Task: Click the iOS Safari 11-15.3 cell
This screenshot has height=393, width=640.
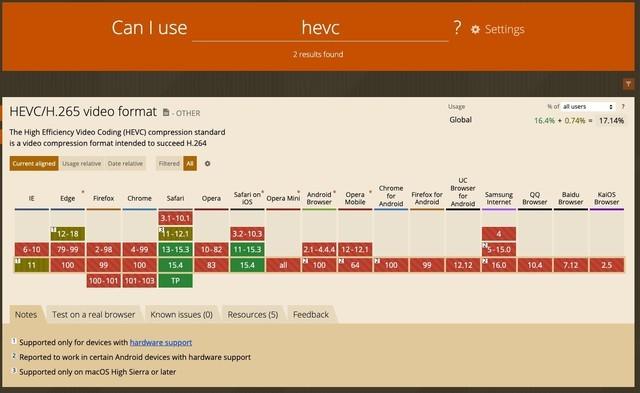Action: (247, 249)
